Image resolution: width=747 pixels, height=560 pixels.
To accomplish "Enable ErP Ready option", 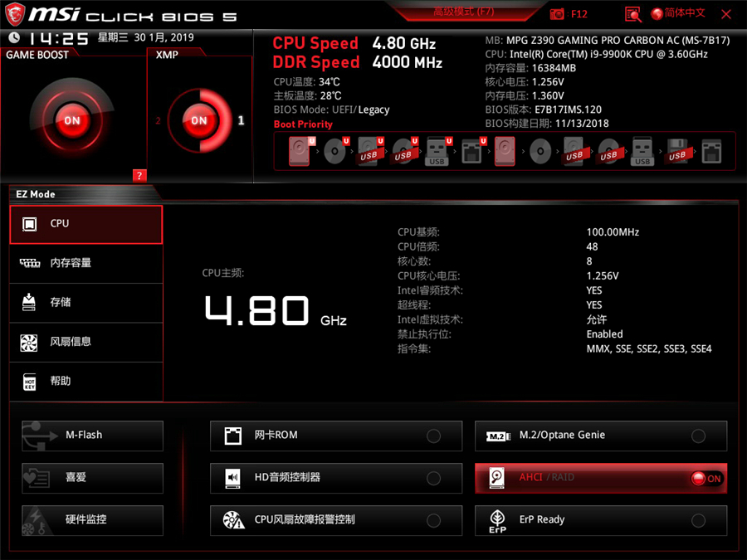I will click(698, 520).
